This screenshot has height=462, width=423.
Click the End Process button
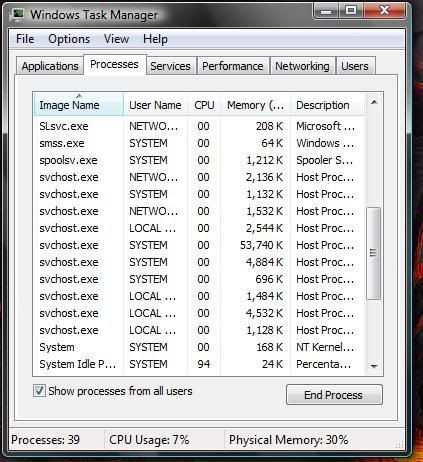pos(334,395)
